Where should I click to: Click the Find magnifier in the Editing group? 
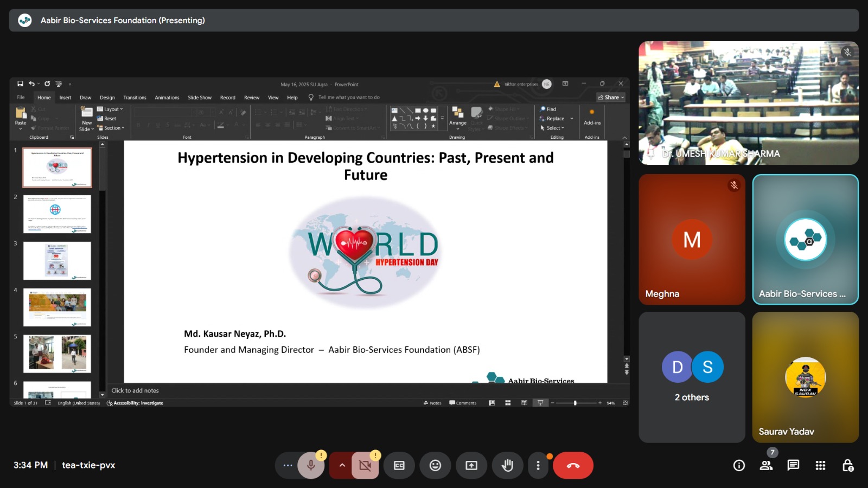coord(543,109)
